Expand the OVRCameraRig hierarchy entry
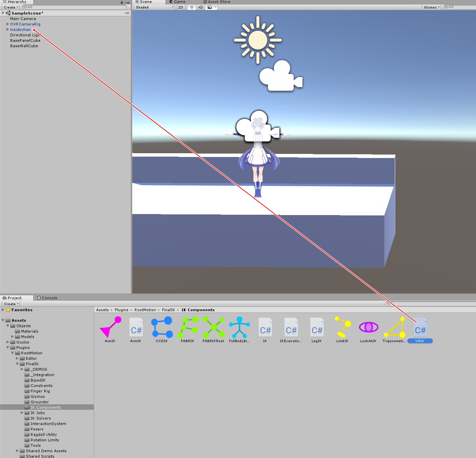Viewport: 476px width, 458px height. pyautogui.click(x=7, y=24)
